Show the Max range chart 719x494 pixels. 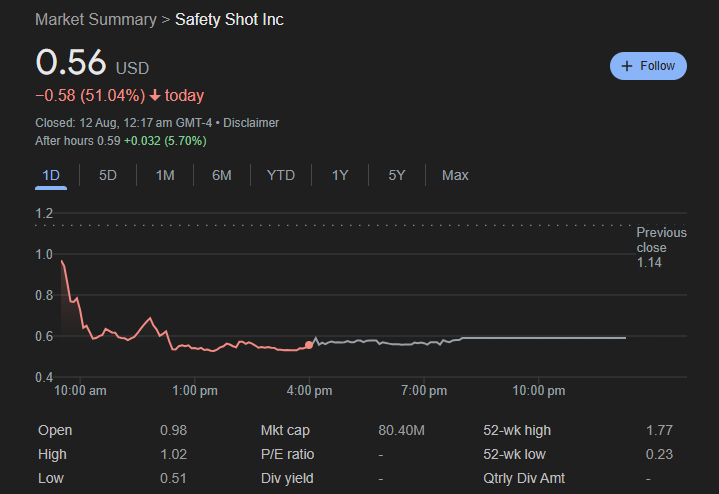point(455,175)
